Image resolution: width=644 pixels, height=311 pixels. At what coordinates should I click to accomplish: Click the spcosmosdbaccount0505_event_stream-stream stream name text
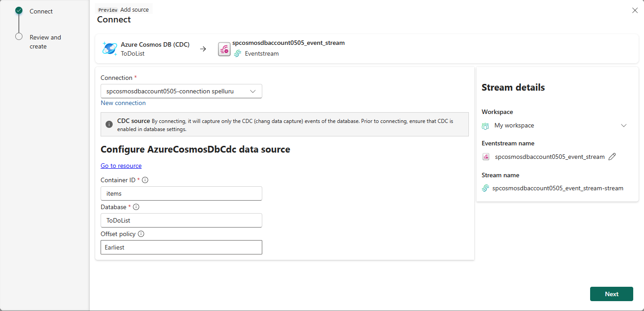[558, 188]
